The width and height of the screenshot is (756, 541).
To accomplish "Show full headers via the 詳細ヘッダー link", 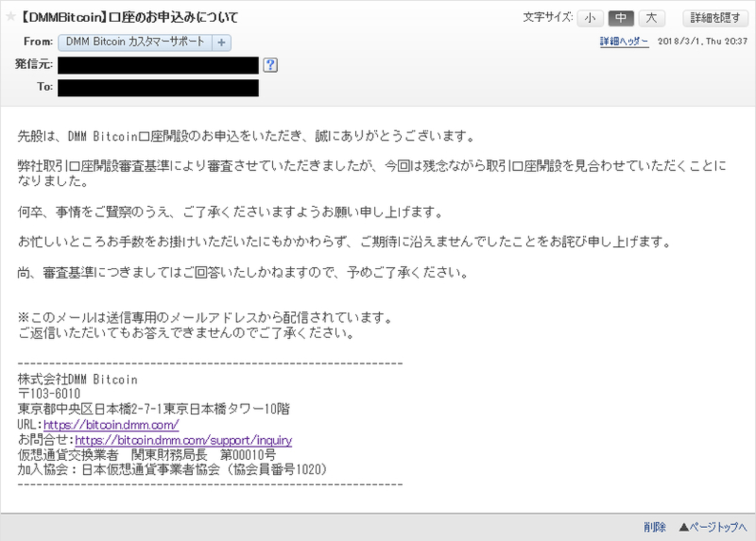I will 623,41.
